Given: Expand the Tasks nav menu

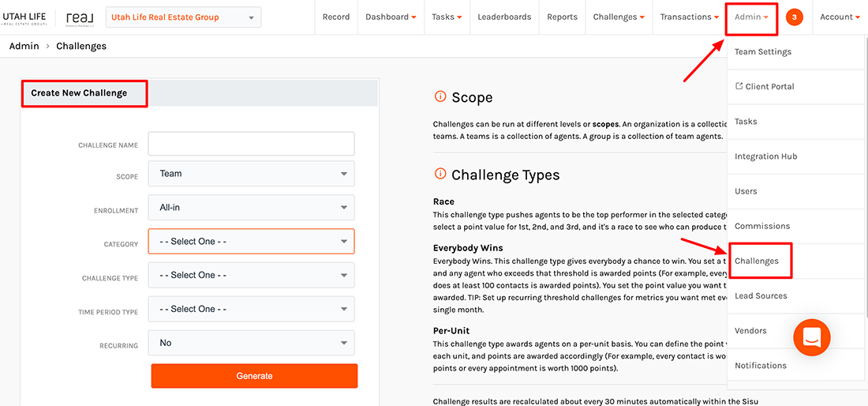Looking at the screenshot, I should pos(447,17).
